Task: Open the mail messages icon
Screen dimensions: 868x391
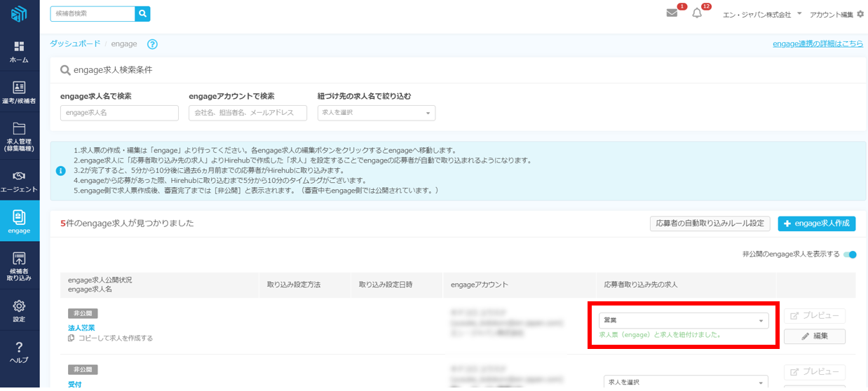Action: pyautogui.click(x=672, y=13)
